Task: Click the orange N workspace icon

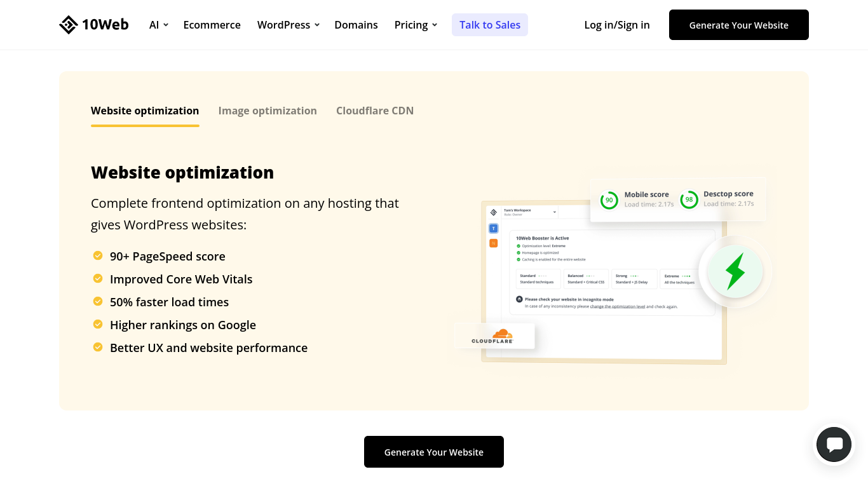Action: 494,243
